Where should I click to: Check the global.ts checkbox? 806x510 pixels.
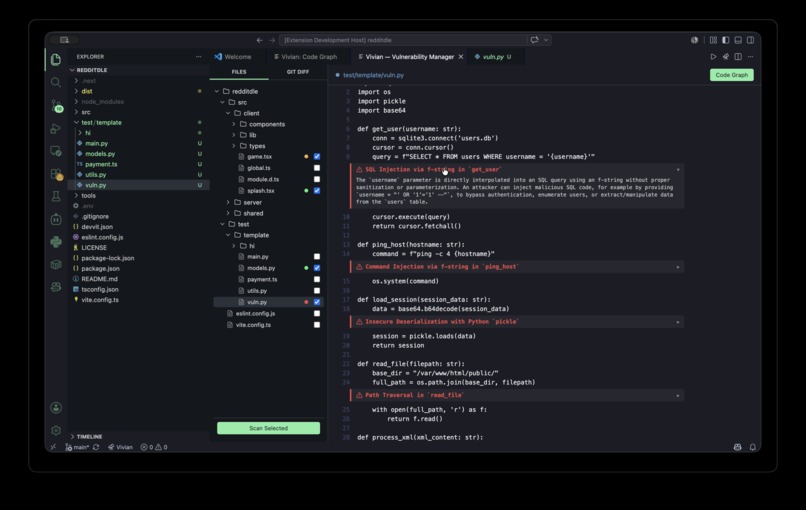317,168
